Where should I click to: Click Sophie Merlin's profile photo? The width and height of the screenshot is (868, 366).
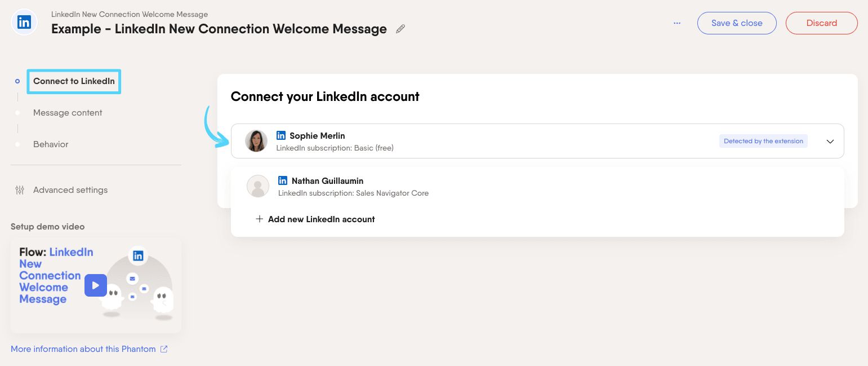click(x=256, y=141)
